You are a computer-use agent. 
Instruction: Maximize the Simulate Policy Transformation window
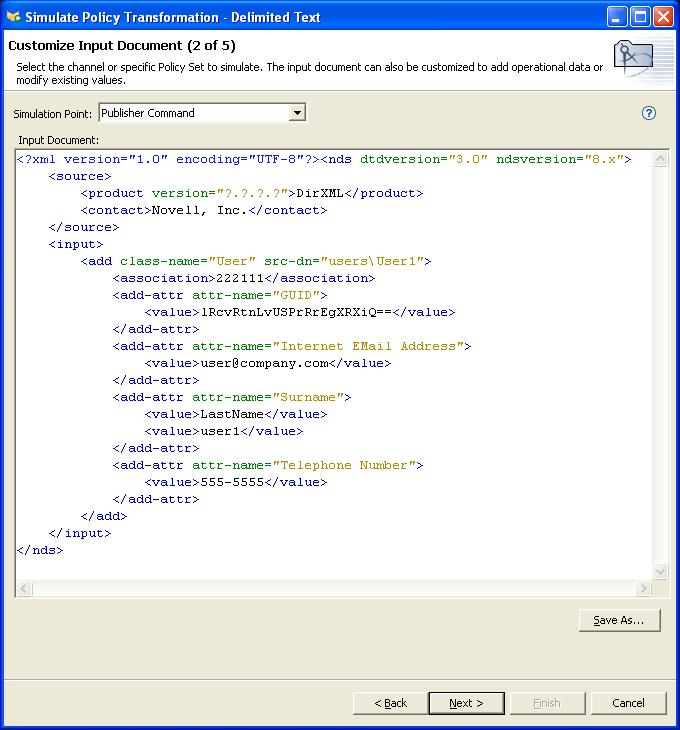tap(640, 17)
